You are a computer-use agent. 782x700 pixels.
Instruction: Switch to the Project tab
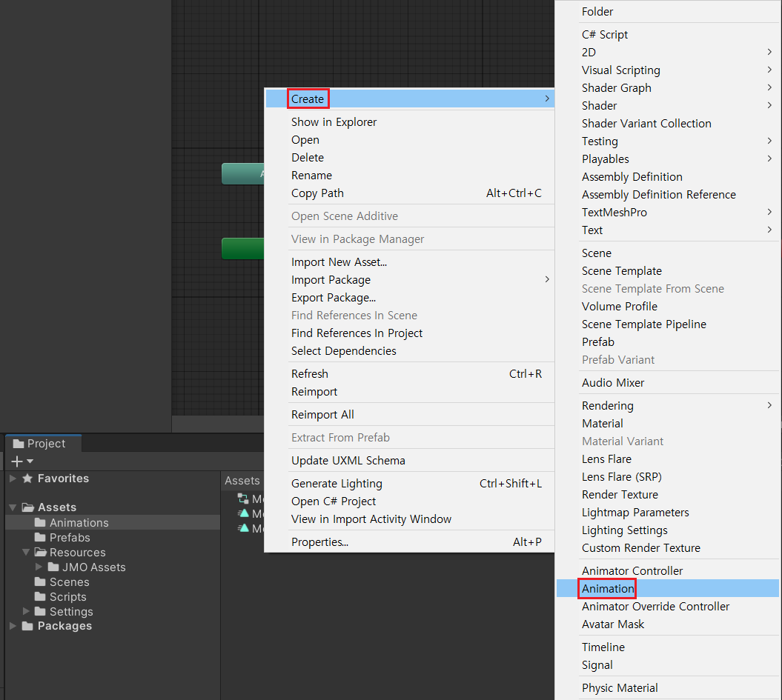pyautogui.click(x=43, y=444)
